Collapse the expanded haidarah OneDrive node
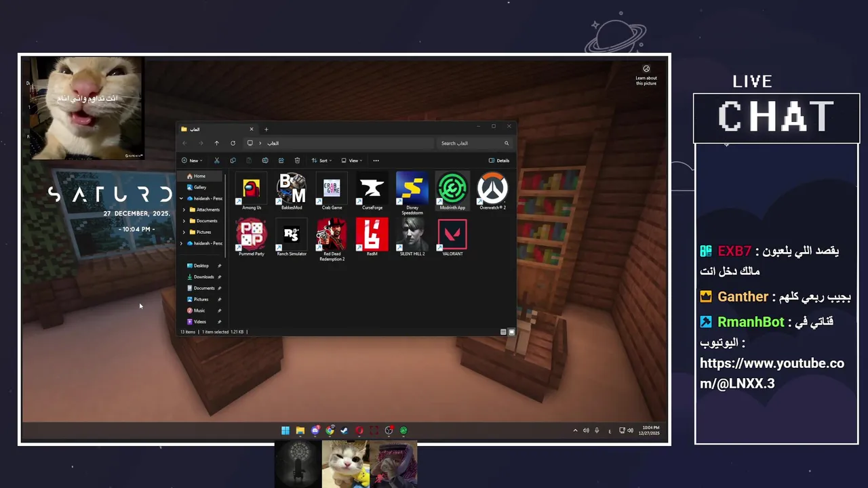The height and width of the screenshot is (488, 868). tap(181, 199)
